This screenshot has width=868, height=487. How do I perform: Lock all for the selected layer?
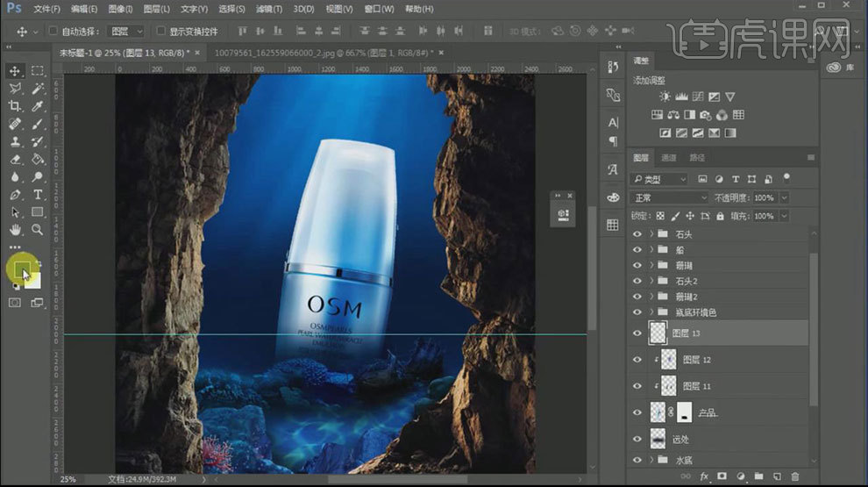coord(720,216)
